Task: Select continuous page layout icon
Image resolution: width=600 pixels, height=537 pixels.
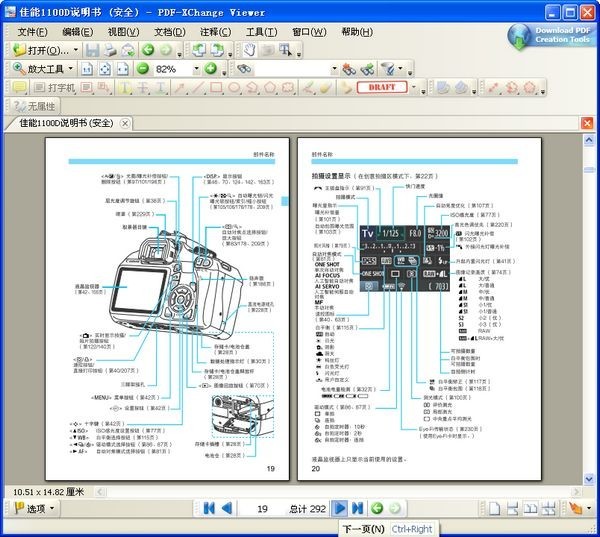Action: click(x=512, y=509)
